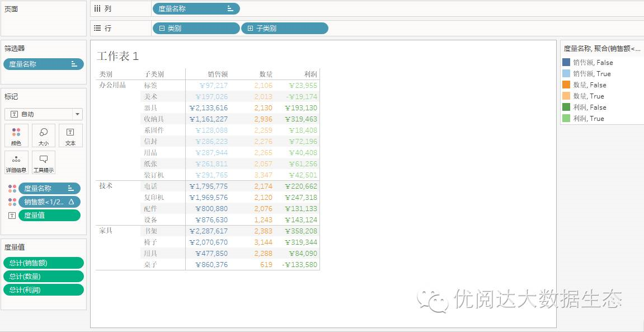Click color icon beside 销售额<1/2 marks pill

coord(12,202)
